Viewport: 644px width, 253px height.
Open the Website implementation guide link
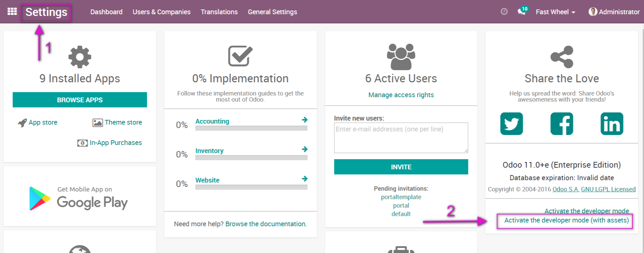click(x=207, y=180)
